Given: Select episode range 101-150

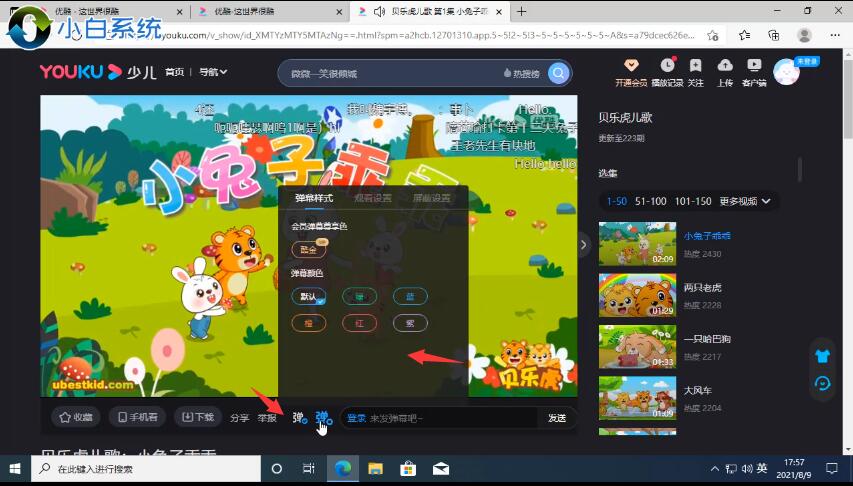Looking at the screenshot, I should coord(693,201).
